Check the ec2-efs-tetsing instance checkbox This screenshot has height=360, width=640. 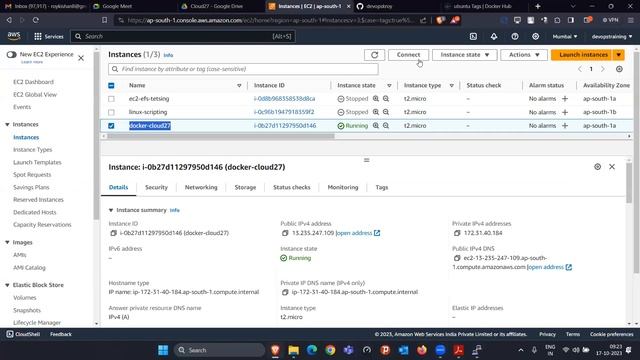tap(111, 99)
